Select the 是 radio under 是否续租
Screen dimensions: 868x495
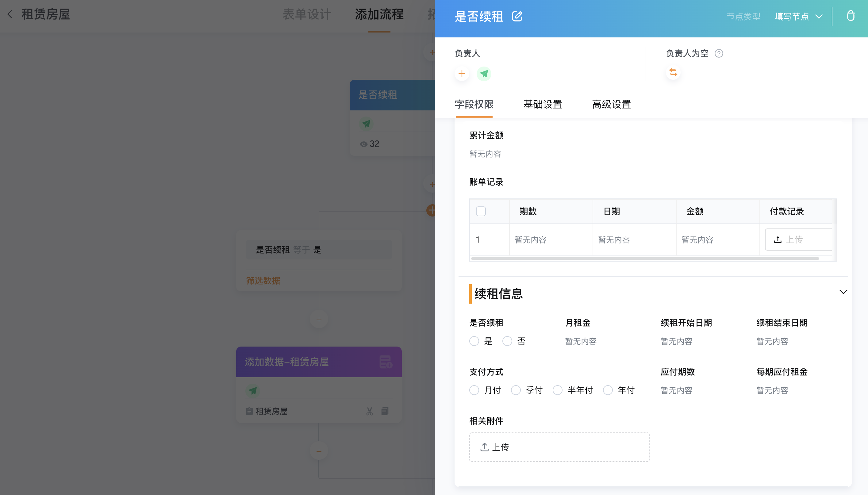(x=474, y=341)
